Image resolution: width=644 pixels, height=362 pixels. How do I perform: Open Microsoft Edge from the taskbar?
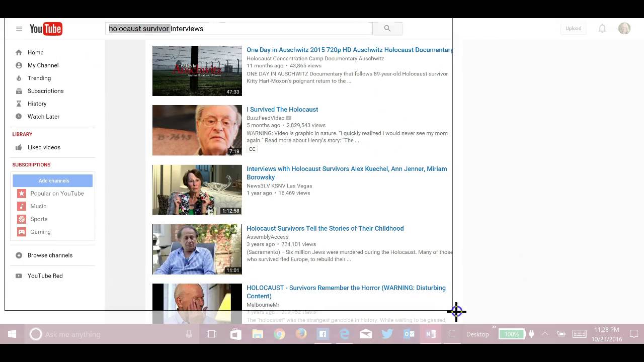point(344,334)
